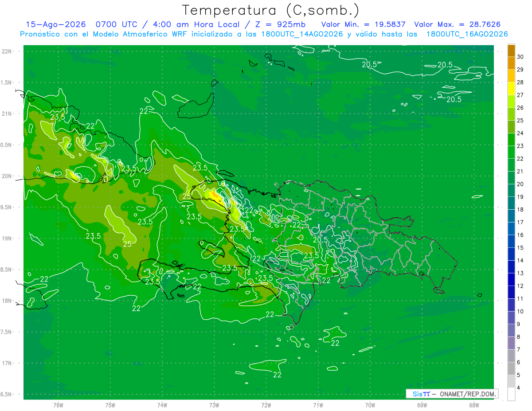Click the teal swatch between 18 and 19
532x411 pixels.
coord(511,203)
